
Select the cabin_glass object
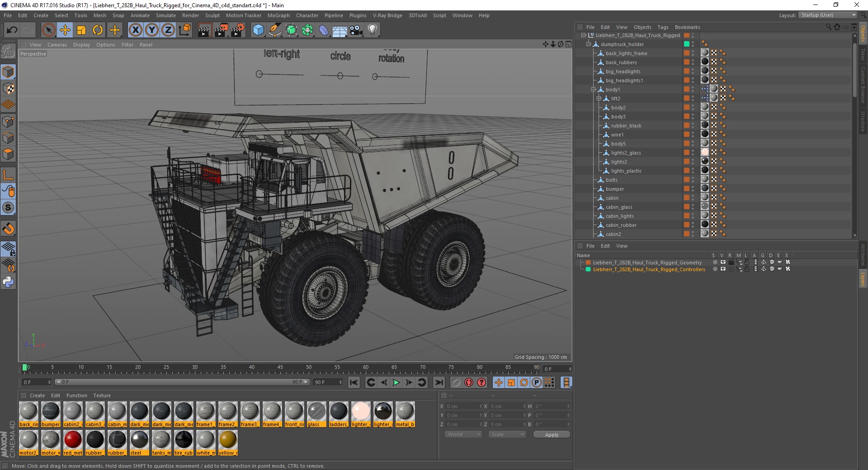tap(619, 207)
